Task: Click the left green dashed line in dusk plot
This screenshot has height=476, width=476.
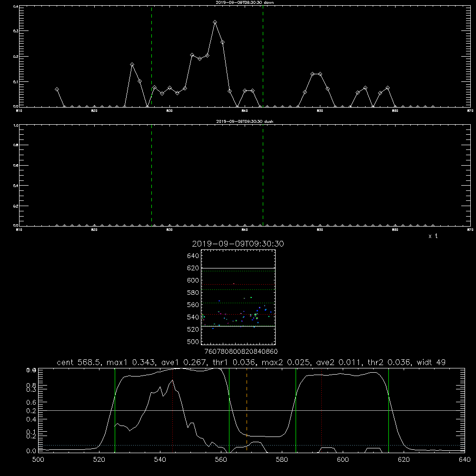Action: [x=151, y=175]
